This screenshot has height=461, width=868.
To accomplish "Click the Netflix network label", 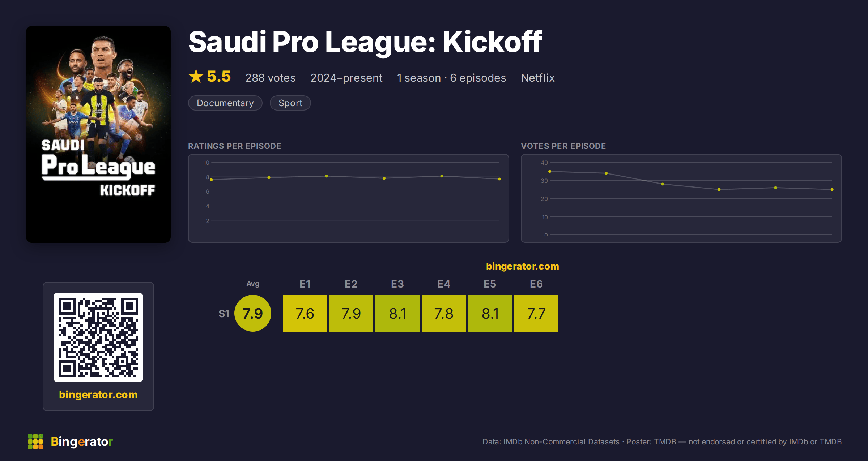I will coord(537,78).
